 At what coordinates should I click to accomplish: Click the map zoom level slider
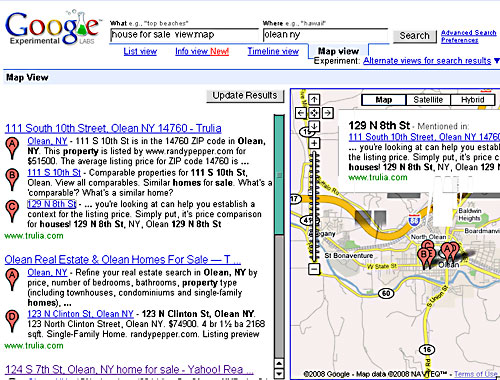pyautogui.click(x=314, y=206)
